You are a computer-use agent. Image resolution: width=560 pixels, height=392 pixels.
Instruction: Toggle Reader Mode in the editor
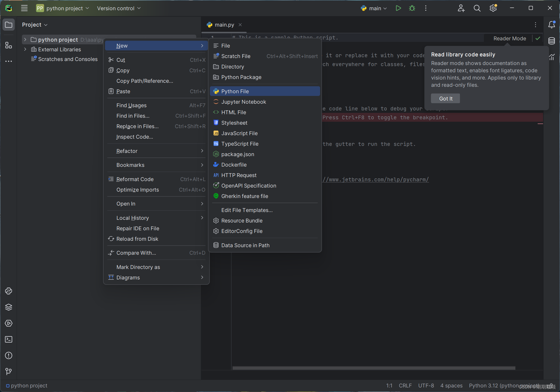(509, 38)
